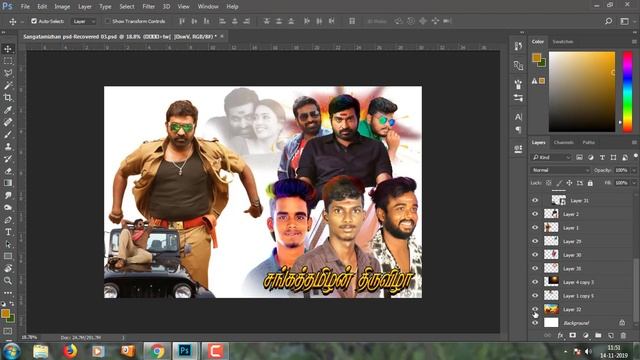Open the Auto-Select Layer dropdown
The width and height of the screenshot is (640, 360).
coord(84,21)
